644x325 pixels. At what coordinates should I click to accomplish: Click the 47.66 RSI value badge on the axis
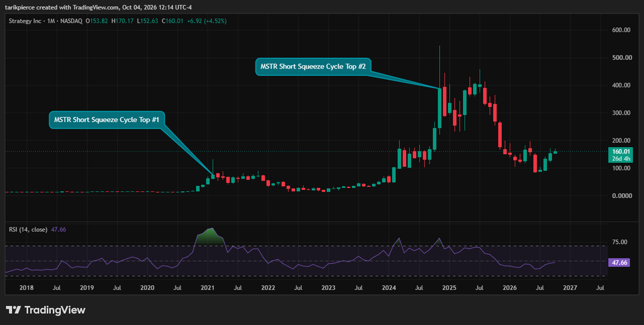[619, 263]
